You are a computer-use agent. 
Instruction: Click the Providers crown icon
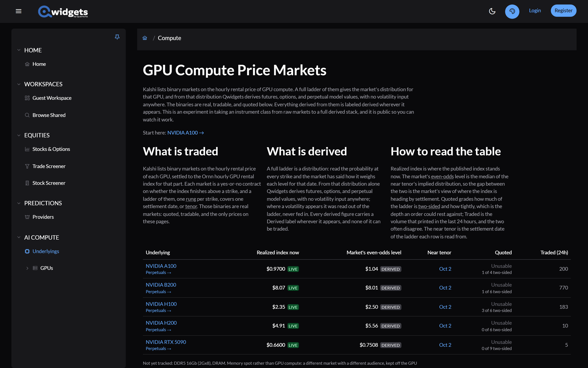pyautogui.click(x=27, y=217)
